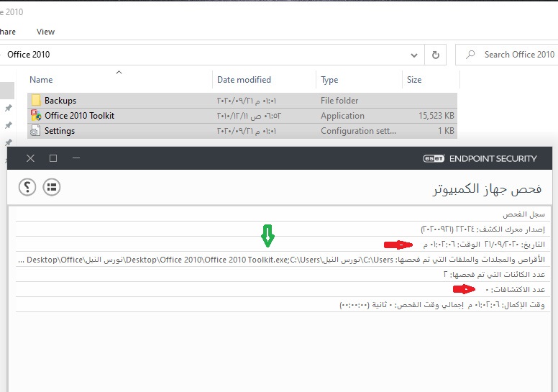Click the Settings configuration file icon

click(x=35, y=131)
